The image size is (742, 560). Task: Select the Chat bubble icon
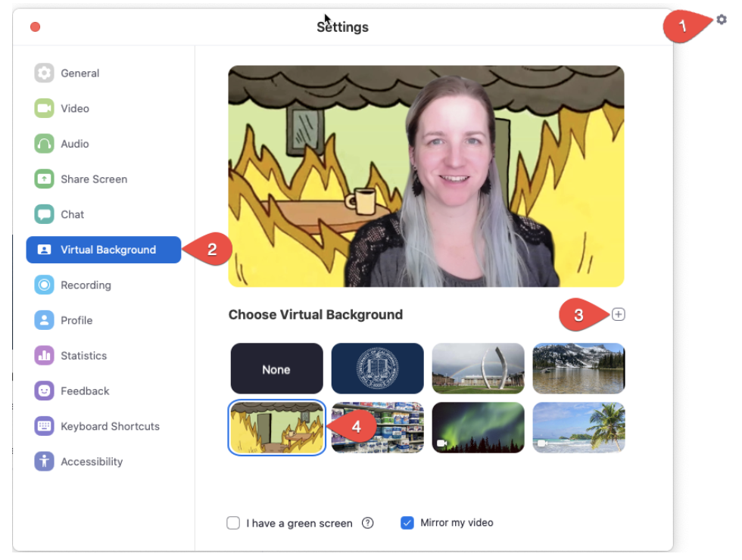tap(45, 214)
